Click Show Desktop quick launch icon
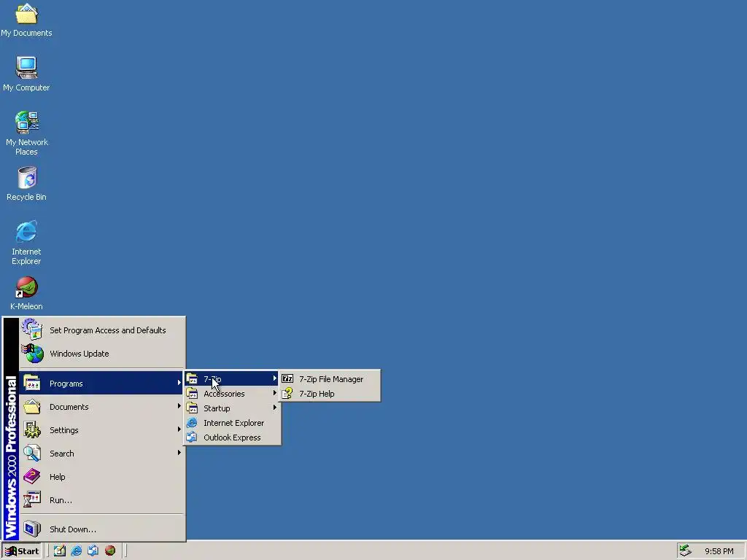This screenshot has height=560, width=747. pyautogui.click(x=60, y=551)
